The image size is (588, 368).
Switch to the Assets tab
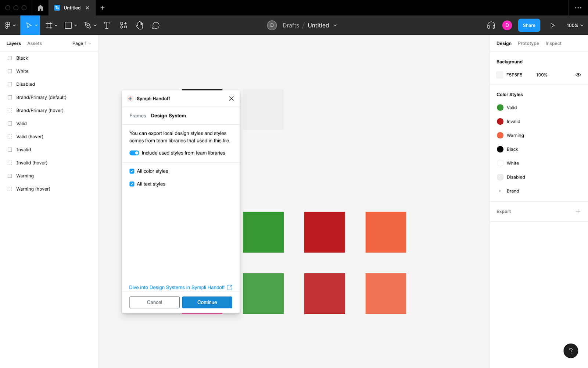click(35, 43)
